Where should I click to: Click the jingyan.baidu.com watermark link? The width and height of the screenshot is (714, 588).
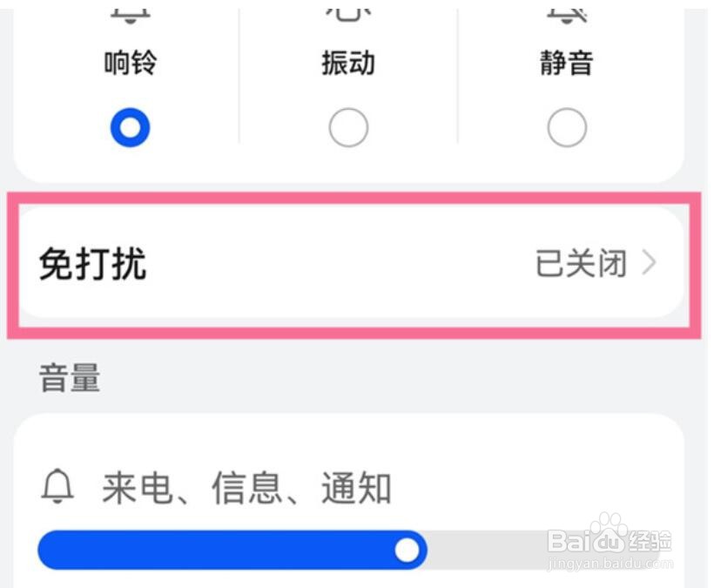point(610,564)
